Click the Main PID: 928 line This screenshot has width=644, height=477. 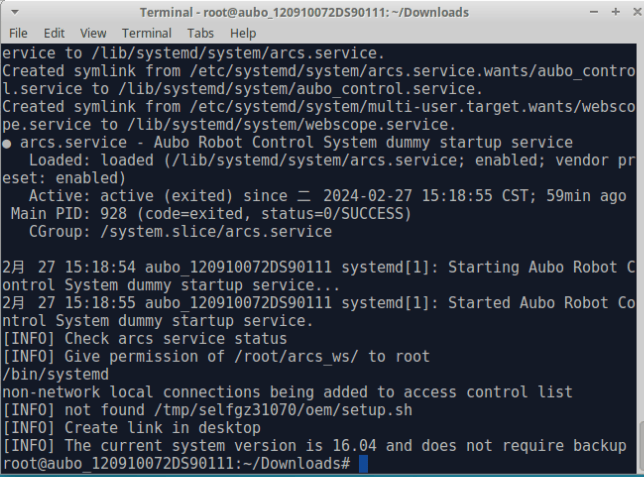tap(211, 214)
